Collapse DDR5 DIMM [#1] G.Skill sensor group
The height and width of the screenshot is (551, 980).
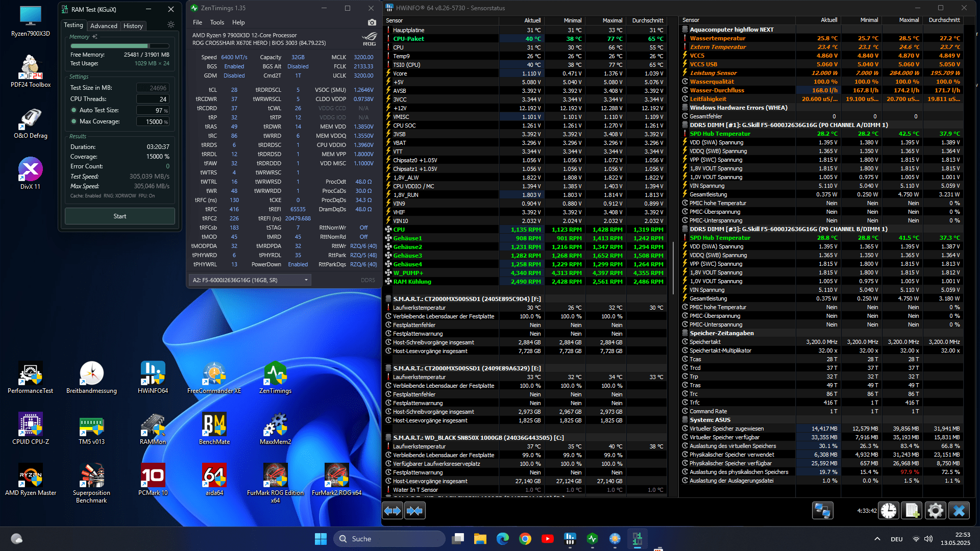pyautogui.click(x=685, y=125)
